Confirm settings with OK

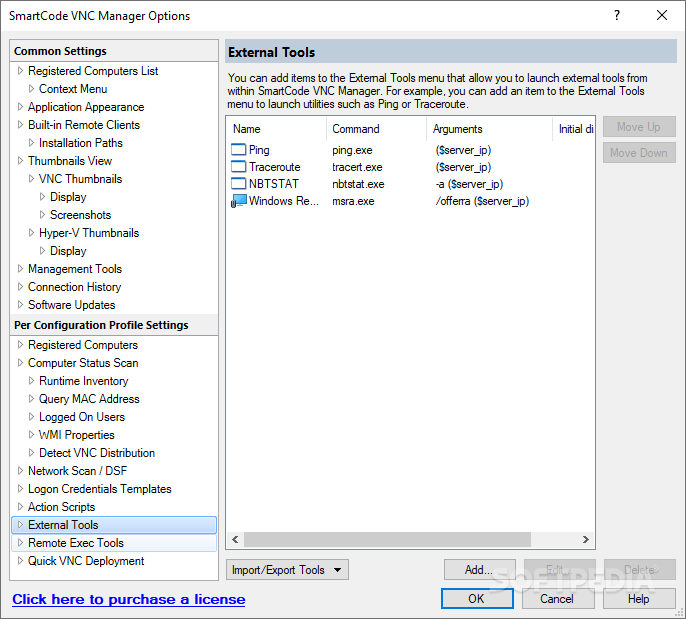(477, 598)
